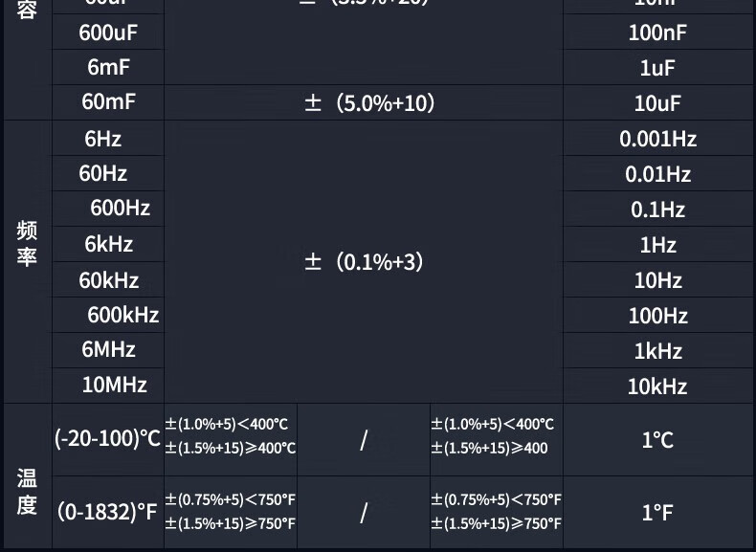Select the 0.001Hz resolution cell
This screenshot has width=756, height=552.
tap(657, 139)
